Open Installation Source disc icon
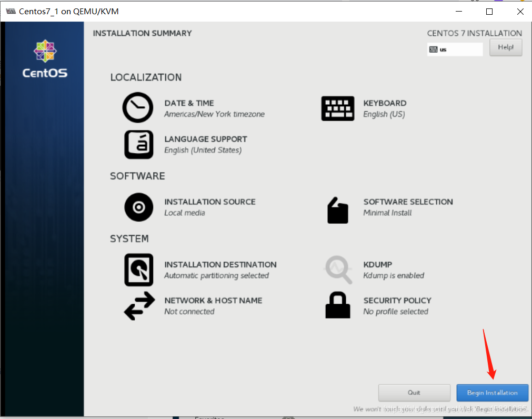Image resolution: width=532 pixels, height=419 pixels. click(x=139, y=207)
